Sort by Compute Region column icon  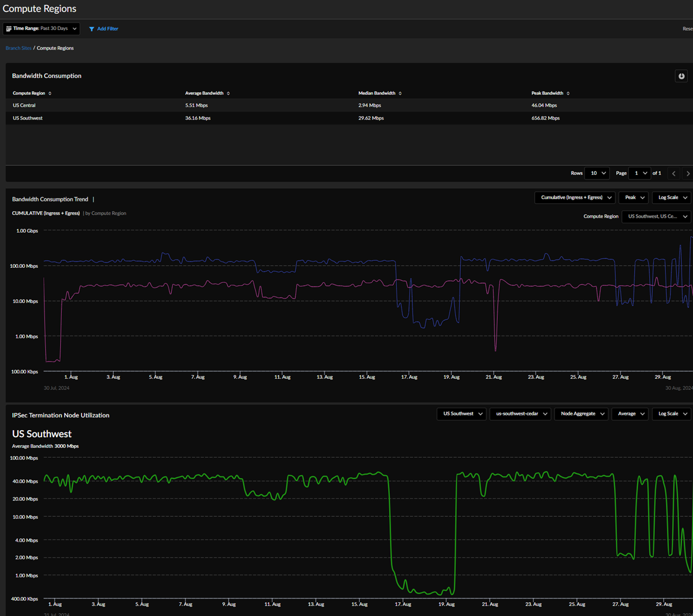tap(50, 94)
